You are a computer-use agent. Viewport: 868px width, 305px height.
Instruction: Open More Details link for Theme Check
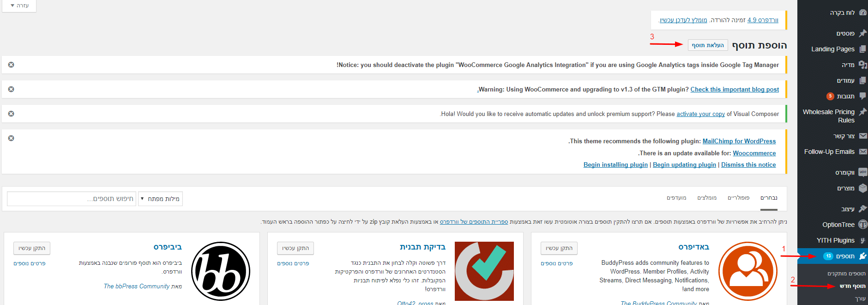[x=293, y=263]
